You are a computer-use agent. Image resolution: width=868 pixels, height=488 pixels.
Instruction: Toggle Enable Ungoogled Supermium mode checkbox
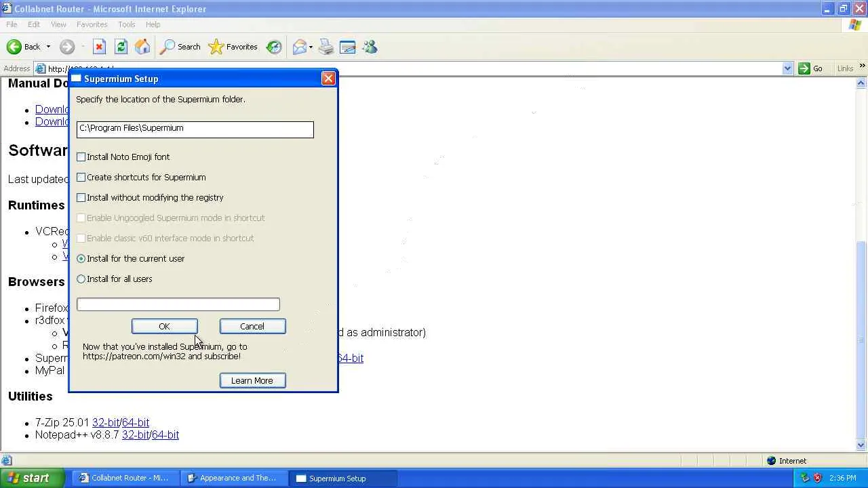pyautogui.click(x=81, y=218)
